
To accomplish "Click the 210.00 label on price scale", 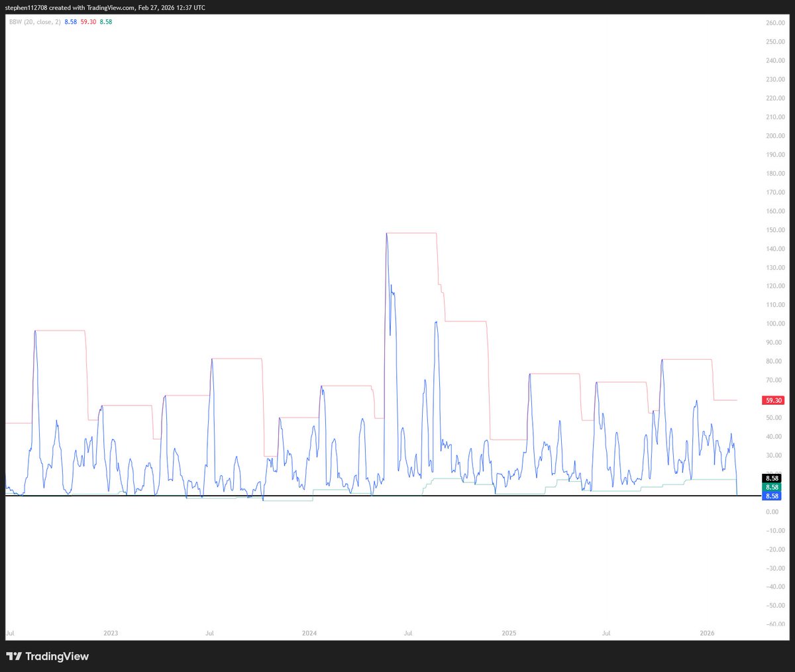I will [775, 117].
